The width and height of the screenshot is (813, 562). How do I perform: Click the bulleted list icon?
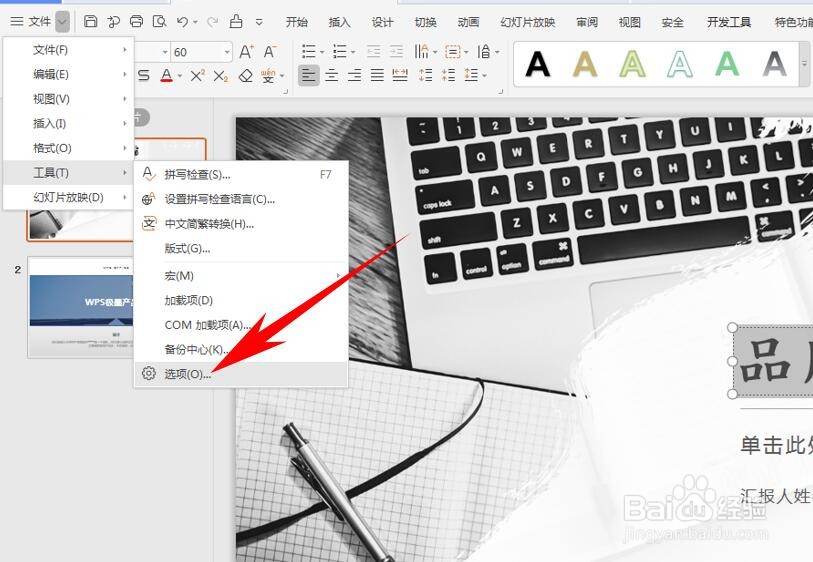(x=309, y=51)
